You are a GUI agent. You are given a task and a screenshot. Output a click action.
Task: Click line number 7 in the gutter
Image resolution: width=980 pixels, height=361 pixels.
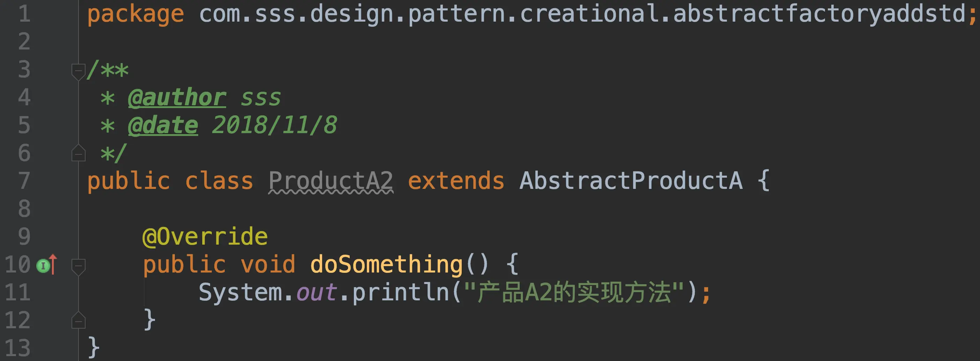click(x=24, y=181)
